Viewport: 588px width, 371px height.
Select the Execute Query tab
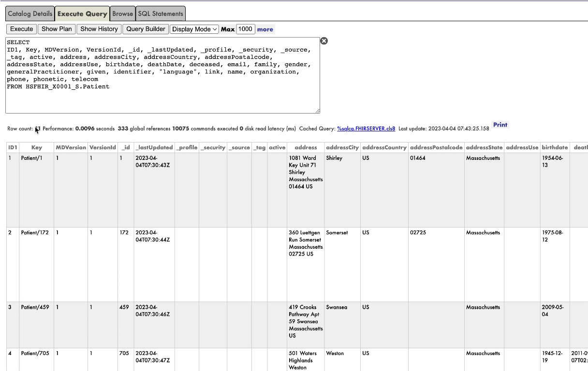(x=82, y=14)
